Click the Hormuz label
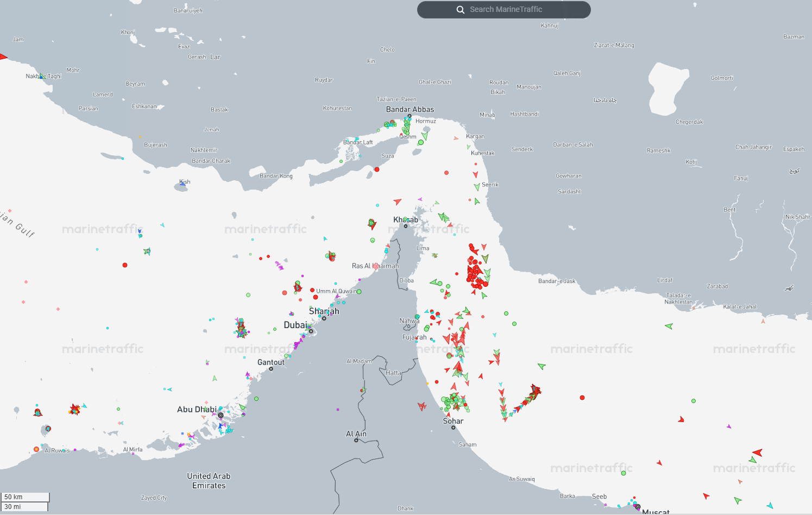This screenshot has width=812, height=515. tap(426, 121)
